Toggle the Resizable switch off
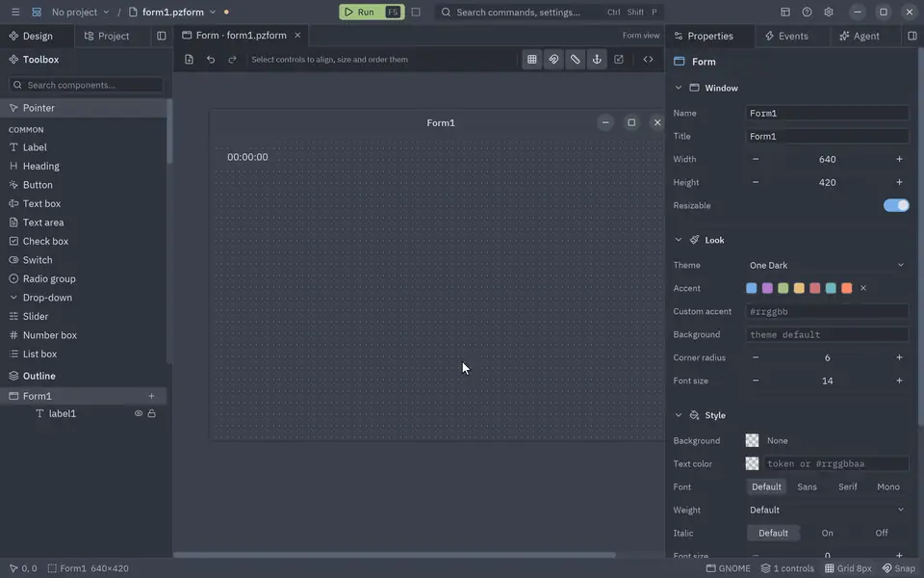This screenshot has height=578, width=924. (x=896, y=205)
